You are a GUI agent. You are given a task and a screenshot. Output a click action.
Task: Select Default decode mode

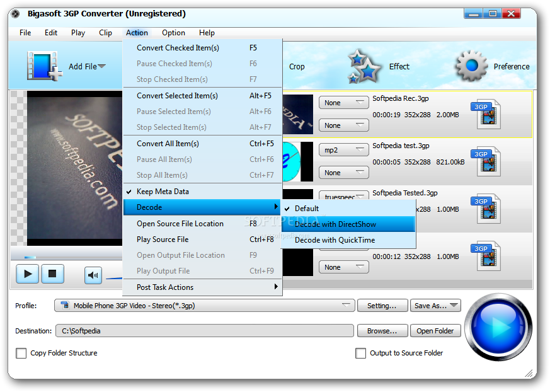(348, 209)
